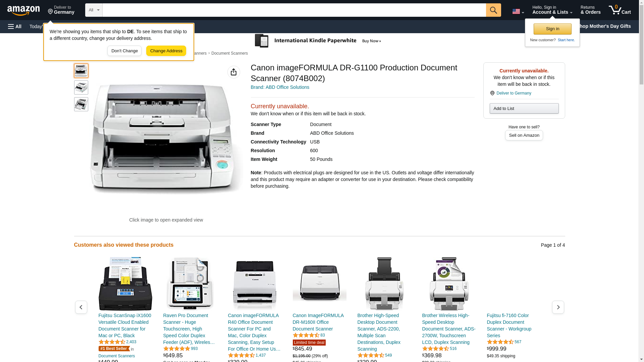Viewport: 644px width, 362px height.
Task: Open the shopping cart icon
Action: [x=620, y=10]
